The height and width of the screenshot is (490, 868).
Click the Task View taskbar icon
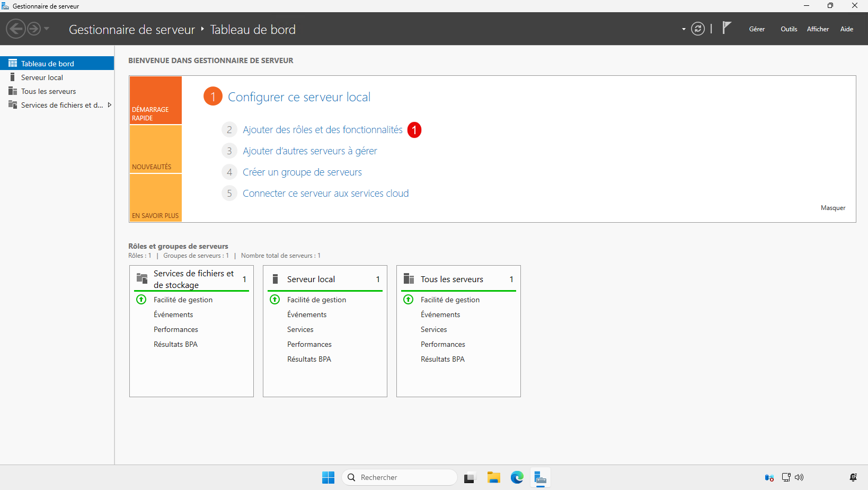point(470,477)
